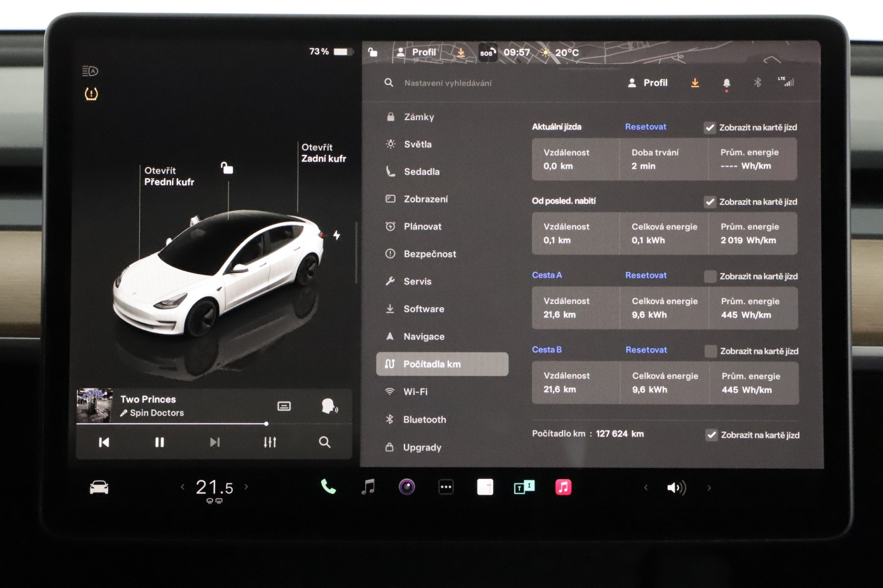Lower volume with left chevron
Screen dimensions: 883x588
[x=646, y=488]
